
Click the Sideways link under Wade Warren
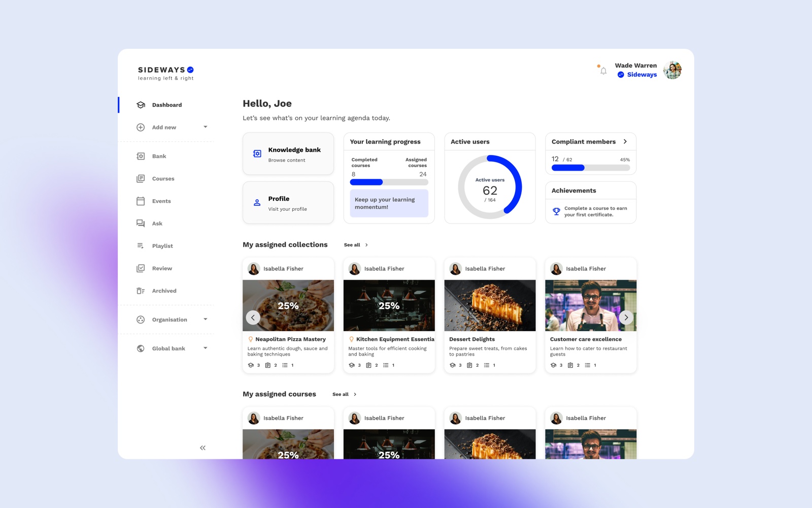coord(642,75)
